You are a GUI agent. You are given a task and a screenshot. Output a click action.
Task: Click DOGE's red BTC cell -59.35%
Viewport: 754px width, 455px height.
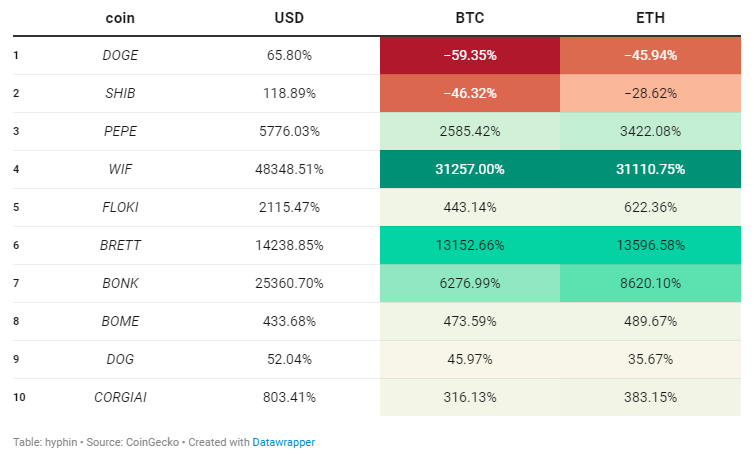point(470,56)
